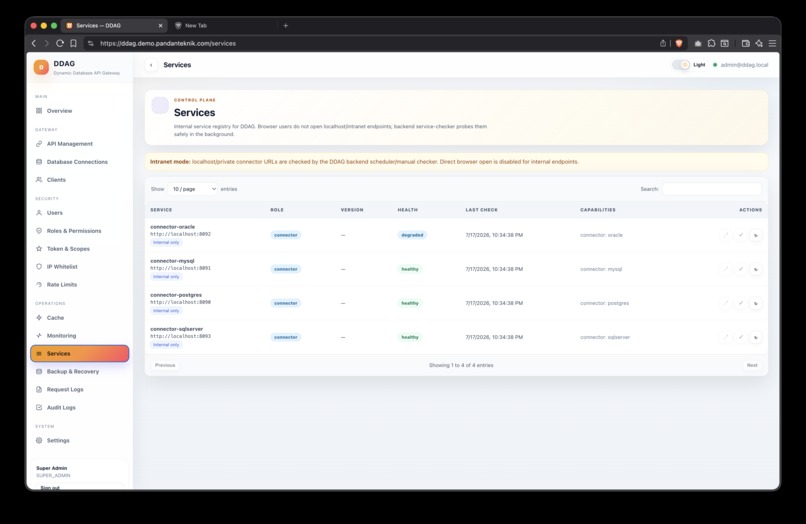
Task: Click http://localhost:8091 URL text
Action: (x=180, y=268)
